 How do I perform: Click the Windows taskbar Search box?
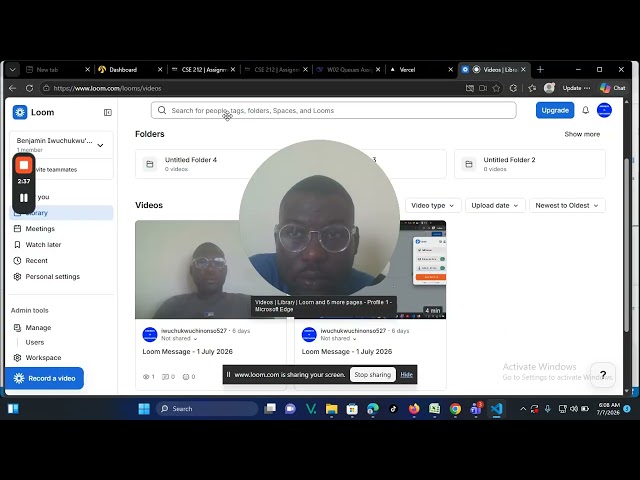[207, 409]
